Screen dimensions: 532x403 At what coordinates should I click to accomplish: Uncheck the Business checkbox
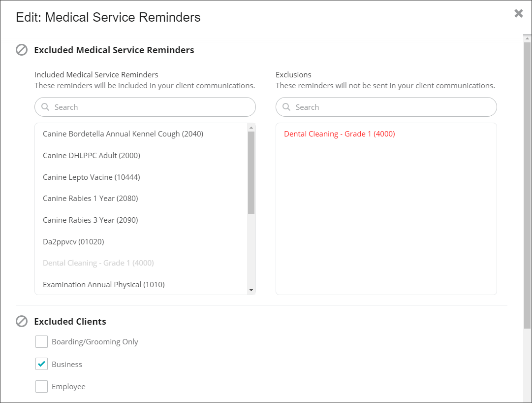pos(41,364)
